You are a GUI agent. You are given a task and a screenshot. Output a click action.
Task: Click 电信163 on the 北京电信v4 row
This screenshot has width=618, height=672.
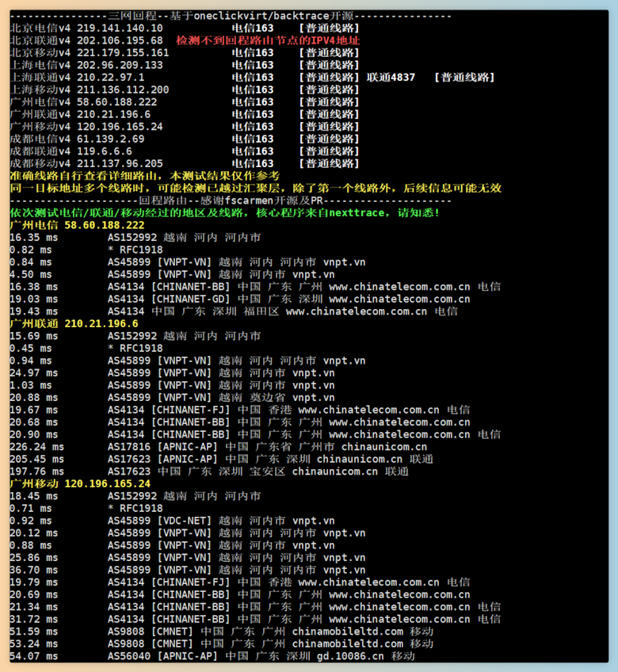coord(253,29)
